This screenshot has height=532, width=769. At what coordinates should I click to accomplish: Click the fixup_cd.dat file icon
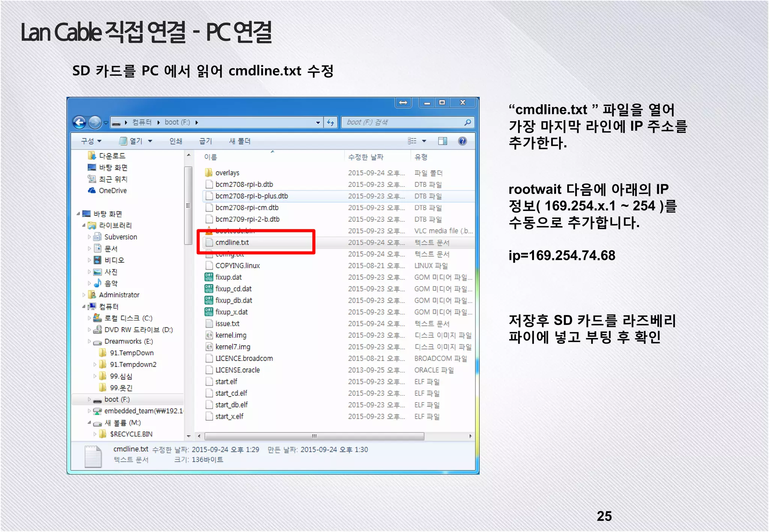coord(209,289)
